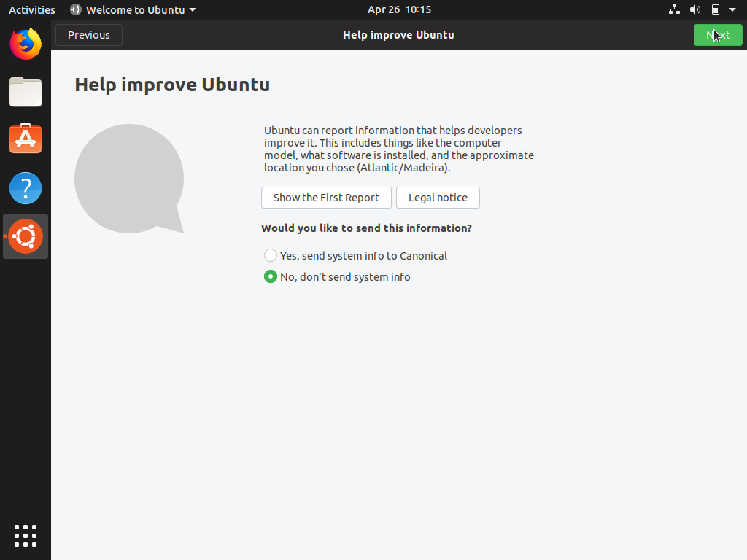The width and height of the screenshot is (747, 560).
Task: Click the battery status icon
Action: coord(716,9)
